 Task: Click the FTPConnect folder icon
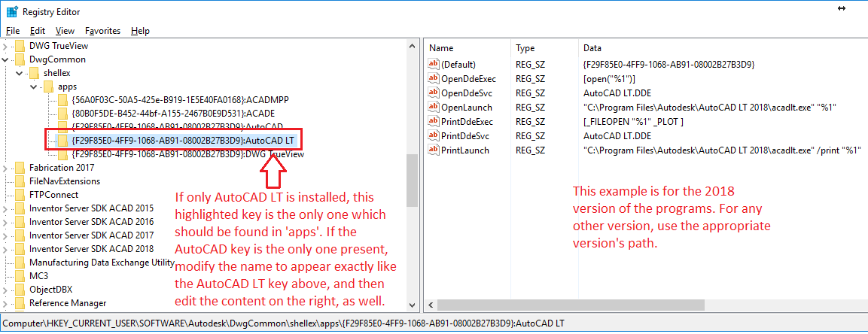click(20, 195)
